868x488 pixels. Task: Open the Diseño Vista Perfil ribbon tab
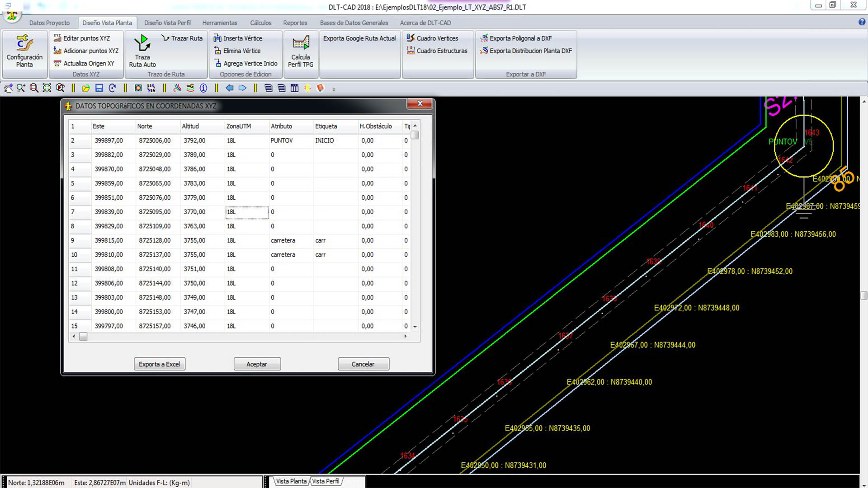pos(167,23)
